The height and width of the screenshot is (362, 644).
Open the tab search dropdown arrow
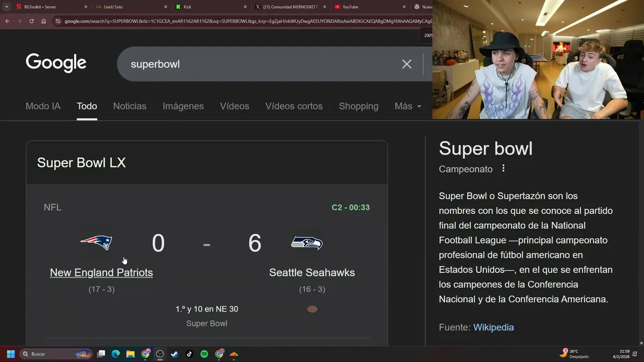pyautogui.click(x=7, y=7)
